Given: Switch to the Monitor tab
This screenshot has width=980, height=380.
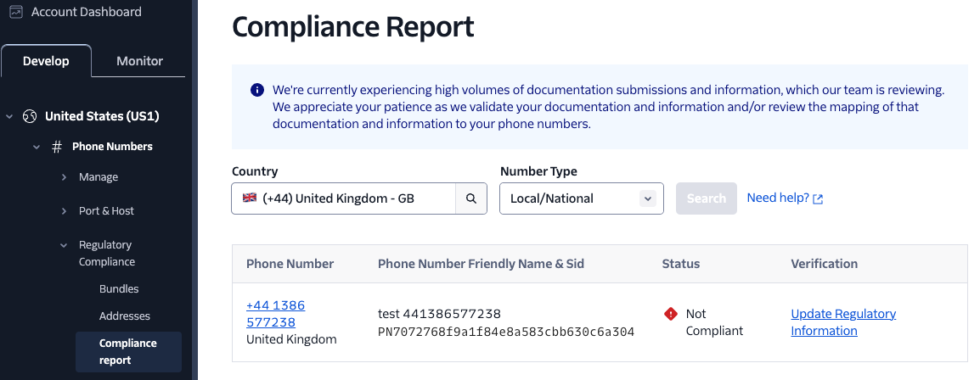Looking at the screenshot, I should [x=139, y=61].
